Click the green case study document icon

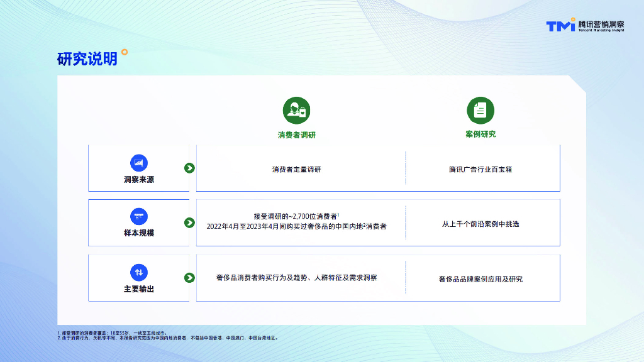480,111
